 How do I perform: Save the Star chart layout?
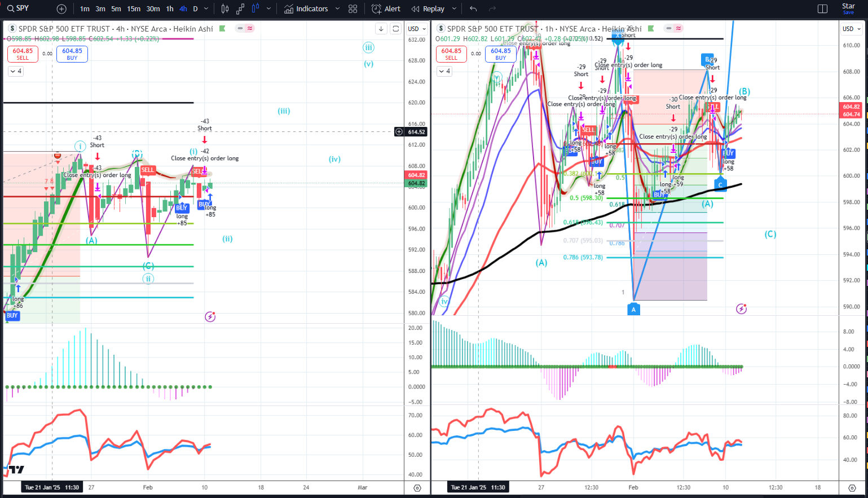click(848, 8)
